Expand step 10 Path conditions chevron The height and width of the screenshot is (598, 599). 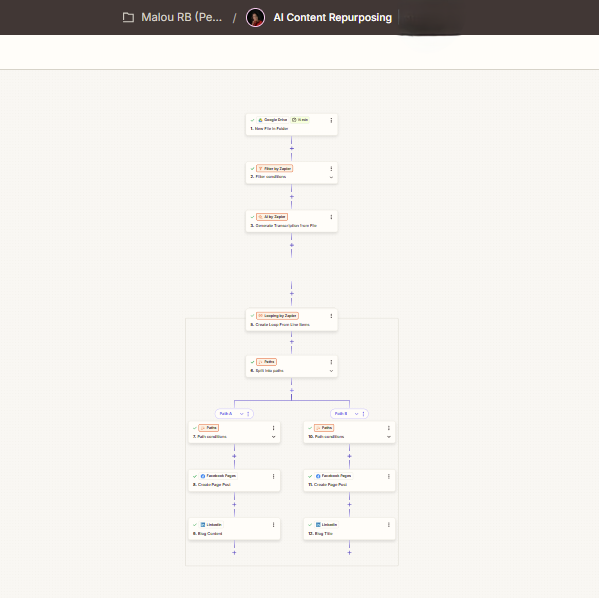pyautogui.click(x=389, y=437)
